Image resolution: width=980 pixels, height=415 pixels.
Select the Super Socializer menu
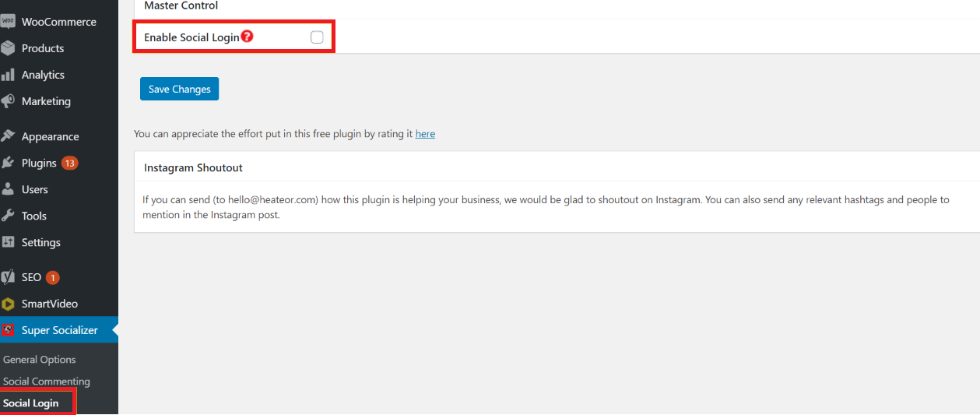(59, 330)
